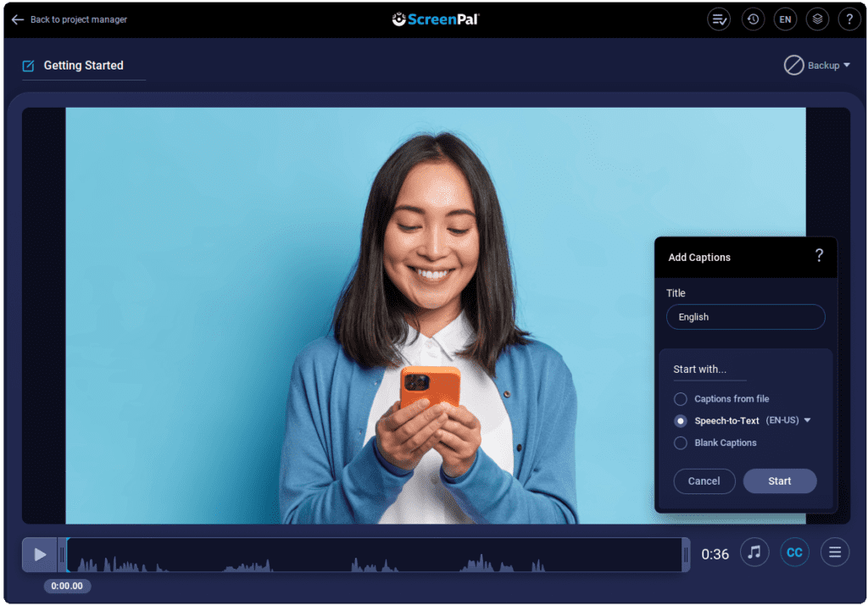Image resolution: width=868 pixels, height=606 pixels.
Task: Open the EN language menu
Action: (784, 19)
